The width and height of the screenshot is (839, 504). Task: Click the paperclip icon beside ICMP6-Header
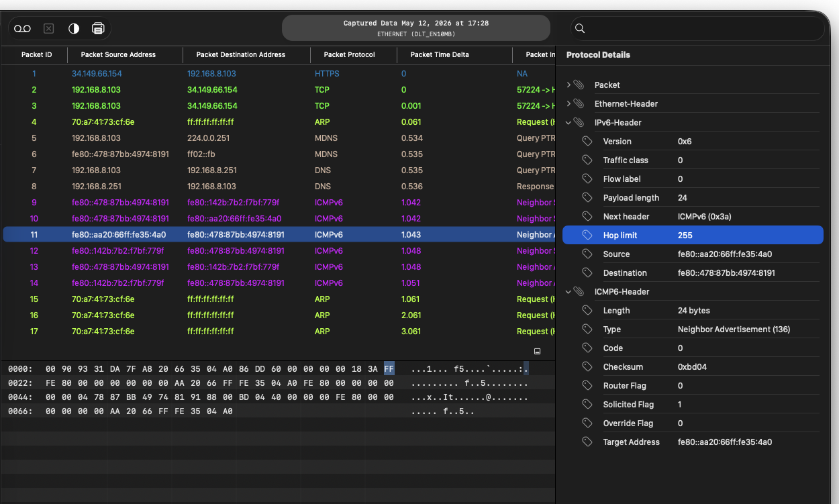(579, 292)
